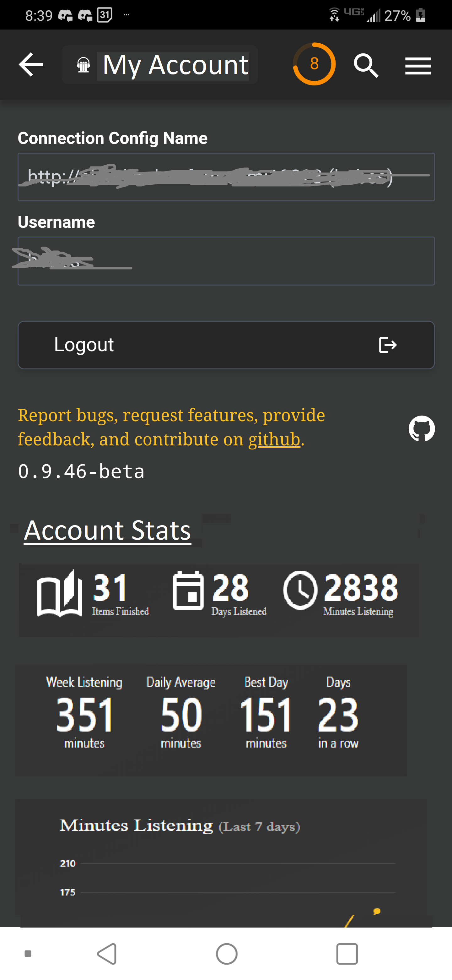Tap the Android home navigation button
The width and height of the screenshot is (452, 980).
[227, 954]
